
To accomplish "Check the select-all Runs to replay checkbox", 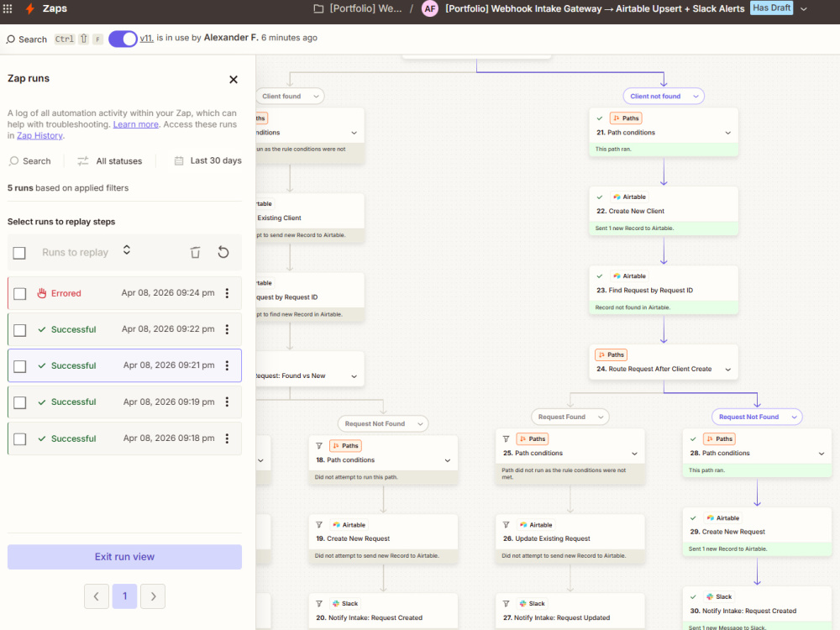I will coord(19,253).
